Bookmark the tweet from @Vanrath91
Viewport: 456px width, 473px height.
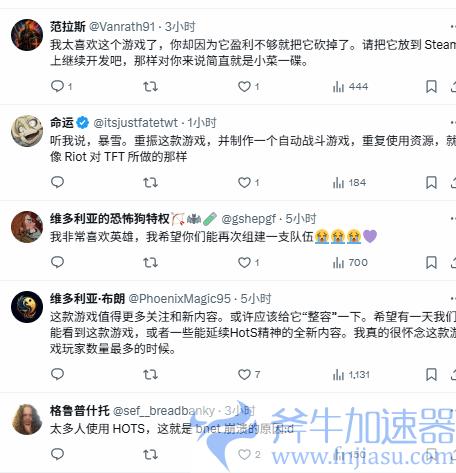tap(431, 87)
